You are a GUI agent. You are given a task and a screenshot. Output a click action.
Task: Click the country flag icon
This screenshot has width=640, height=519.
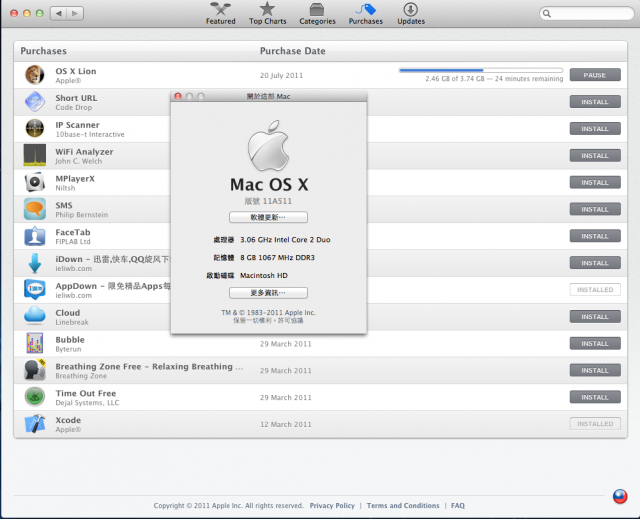[x=620, y=496]
